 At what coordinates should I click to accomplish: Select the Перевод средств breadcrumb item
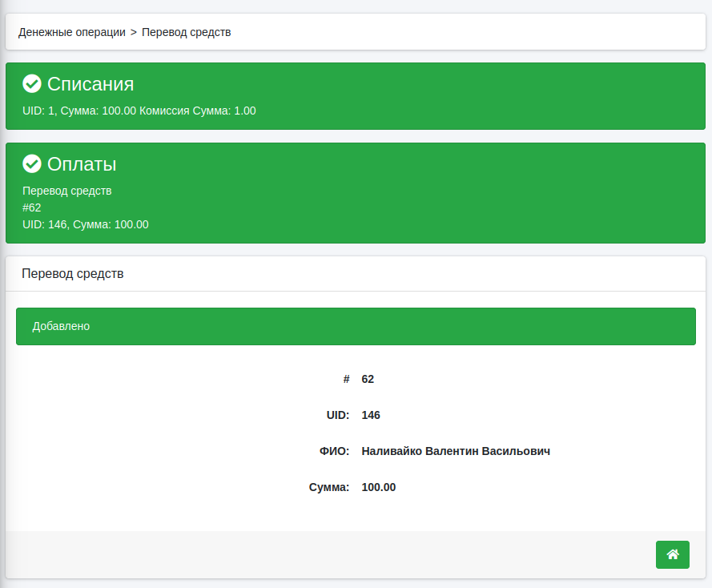186,32
